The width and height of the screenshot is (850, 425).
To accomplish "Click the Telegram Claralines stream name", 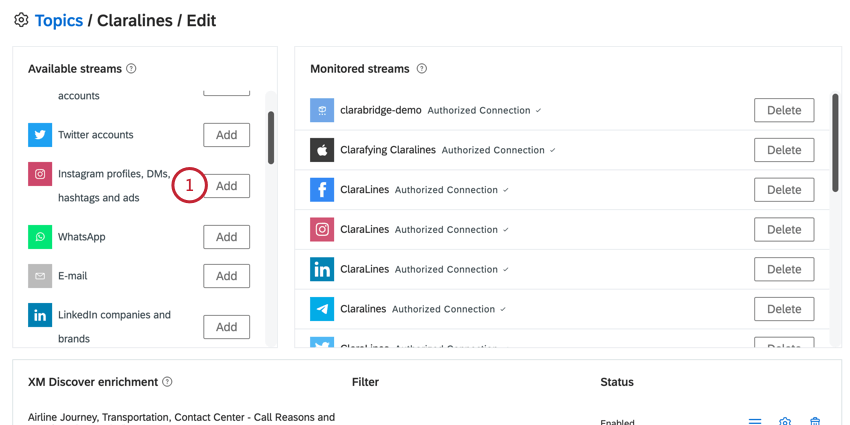I will coord(363,309).
